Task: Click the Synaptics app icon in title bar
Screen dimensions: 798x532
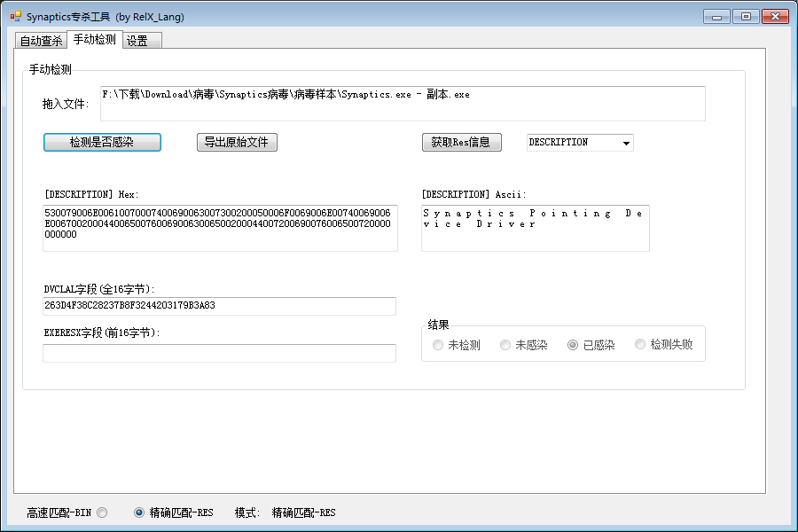Action: (x=16, y=16)
